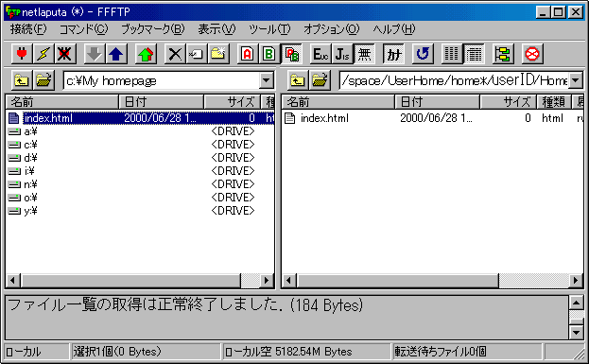Click the red Abort transfer icon
The image size is (589, 364).
(532, 54)
